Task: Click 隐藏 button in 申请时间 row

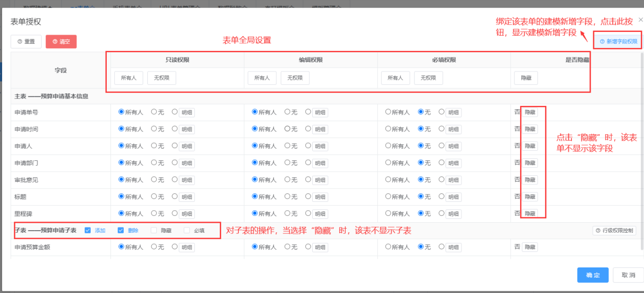Action: point(529,129)
